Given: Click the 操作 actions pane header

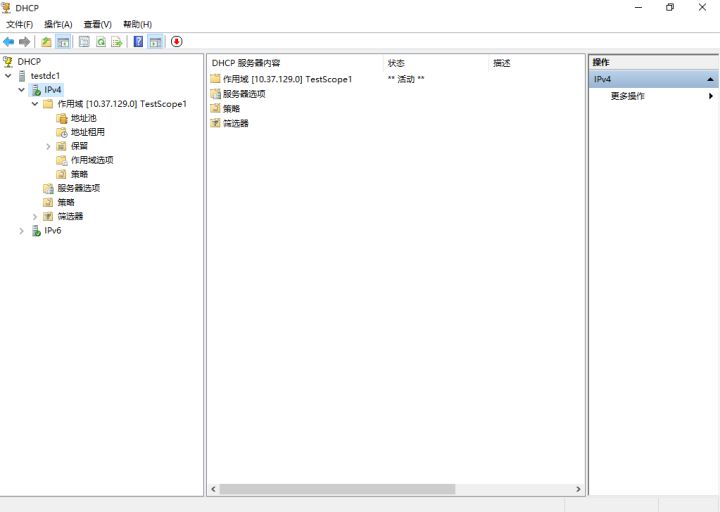Looking at the screenshot, I should pos(653,62).
